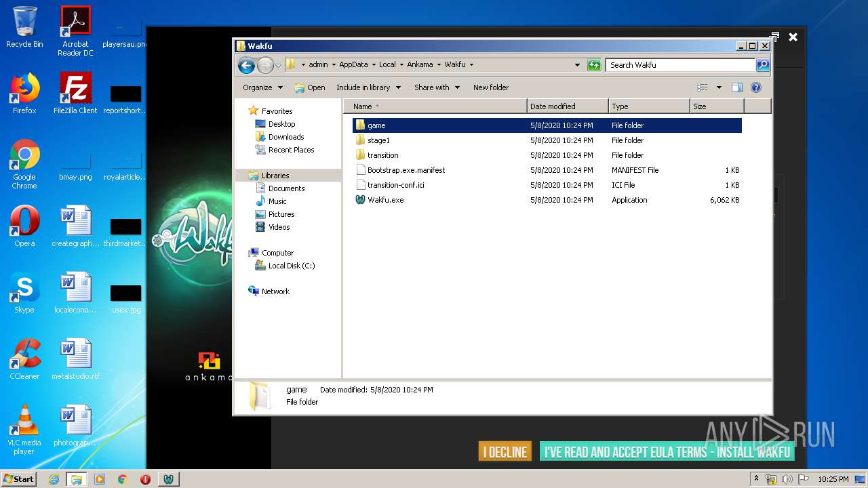The image size is (868, 488).
Task: Open the Opera desktop shortcut
Action: tap(24, 226)
